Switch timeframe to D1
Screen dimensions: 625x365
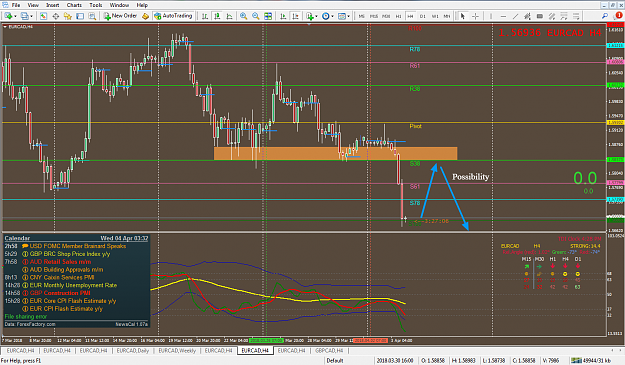423,16
